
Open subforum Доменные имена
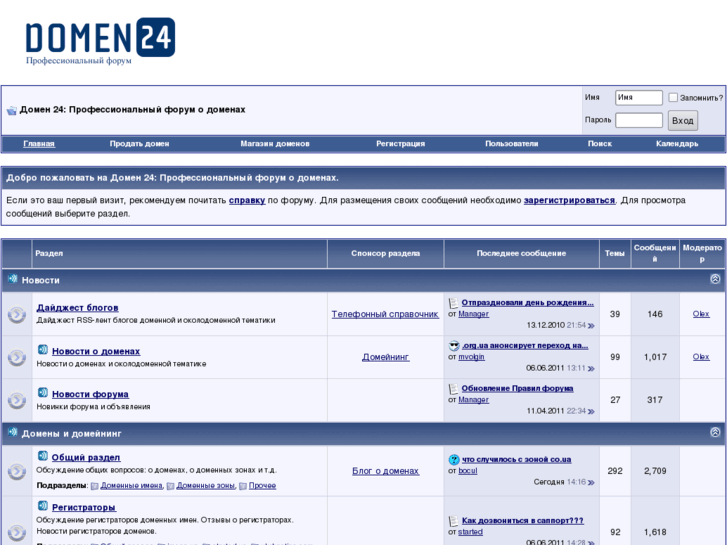click(132, 486)
